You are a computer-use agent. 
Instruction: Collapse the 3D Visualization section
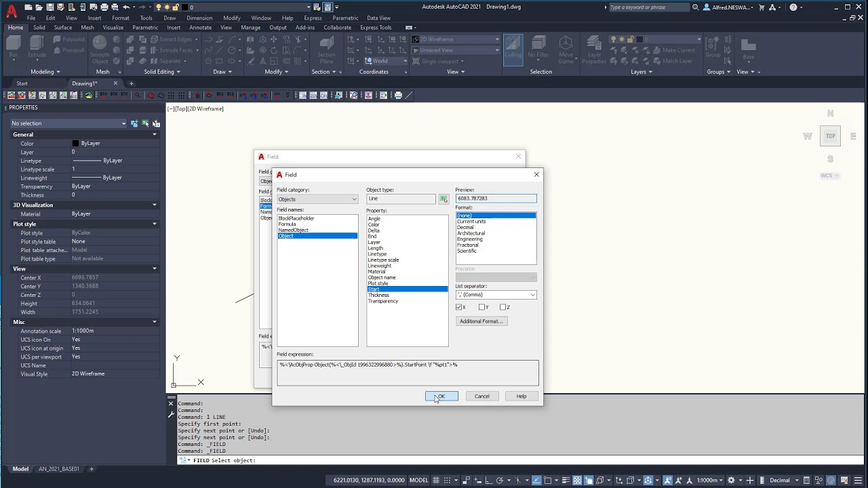(x=155, y=205)
